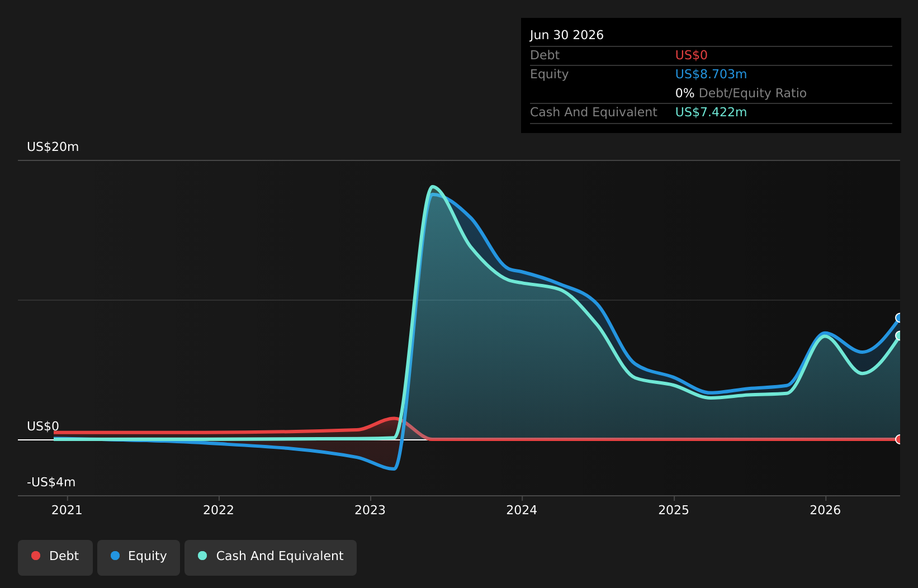Click the 0% Debt/Equity Ratio text
The height and width of the screenshot is (588, 918).
[741, 93]
